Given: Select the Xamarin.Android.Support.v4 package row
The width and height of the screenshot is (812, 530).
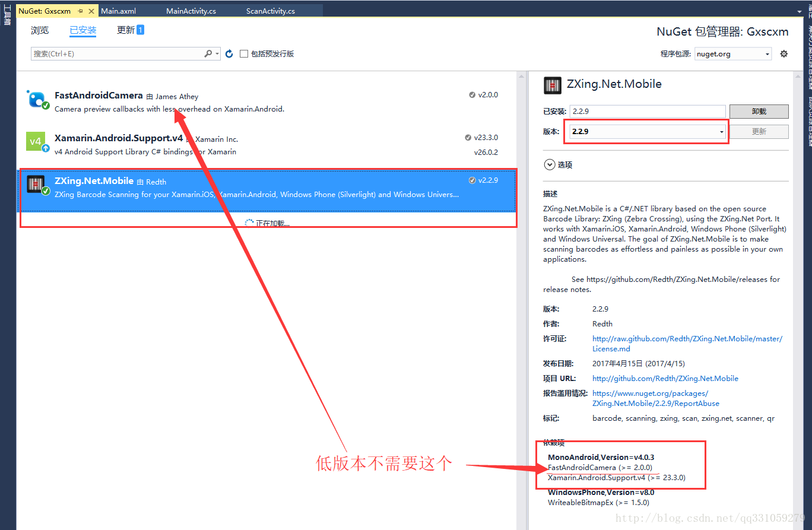Looking at the screenshot, I should pos(266,145).
